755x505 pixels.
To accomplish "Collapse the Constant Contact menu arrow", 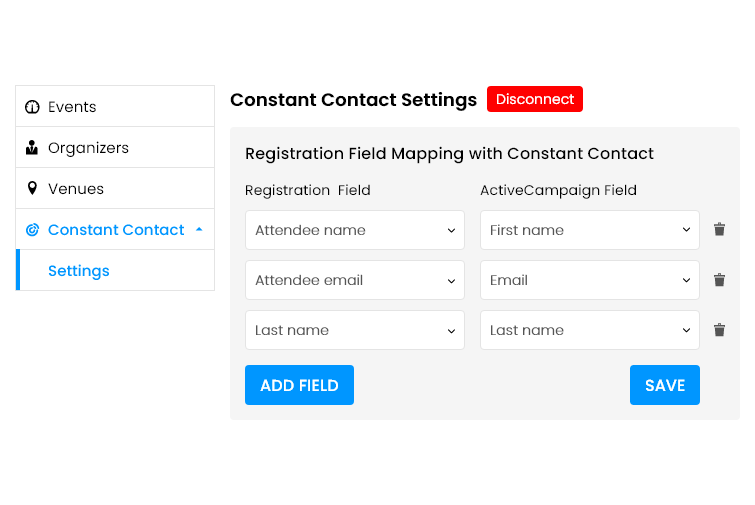I will pos(199,230).
